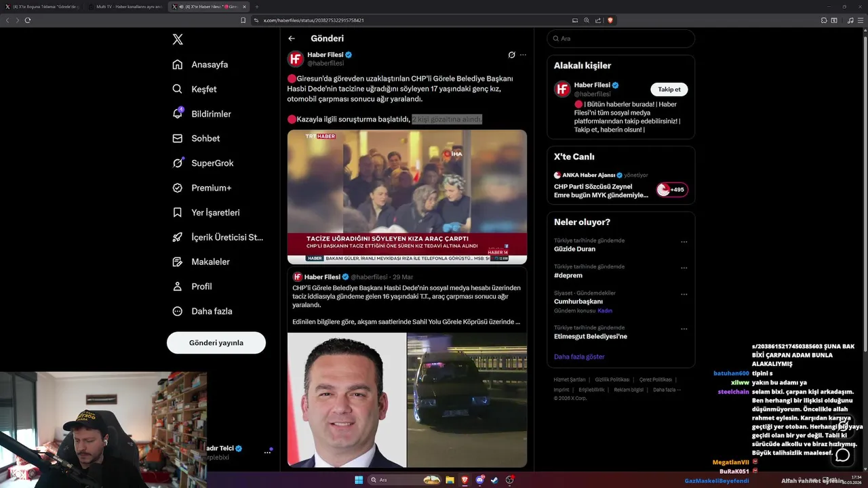This screenshot has height=488, width=868.
Task: Click the Grok icon on the post
Action: 512,55
